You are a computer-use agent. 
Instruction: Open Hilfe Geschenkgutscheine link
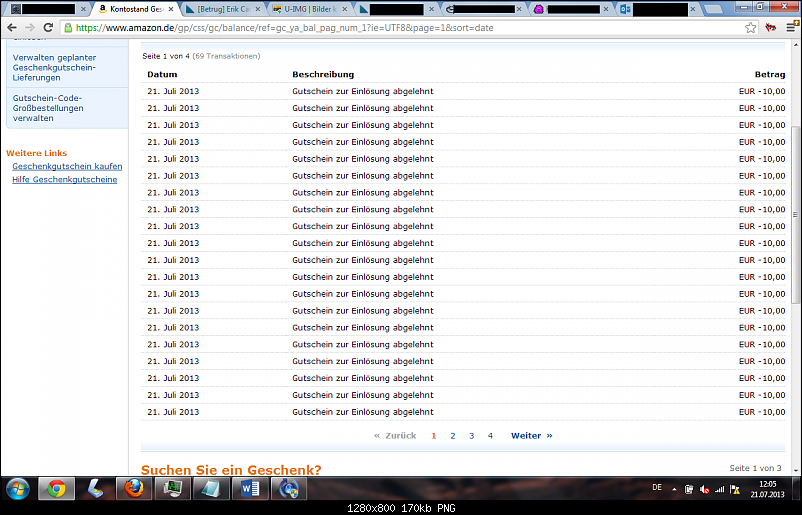[64, 179]
